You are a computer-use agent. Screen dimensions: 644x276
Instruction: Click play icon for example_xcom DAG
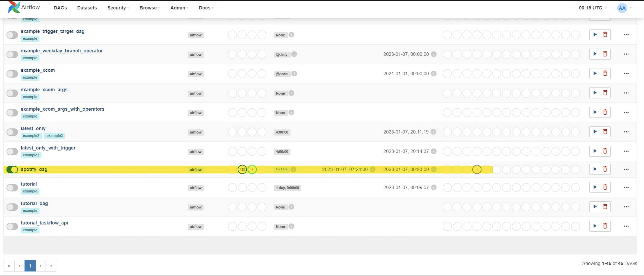point(595,73)
